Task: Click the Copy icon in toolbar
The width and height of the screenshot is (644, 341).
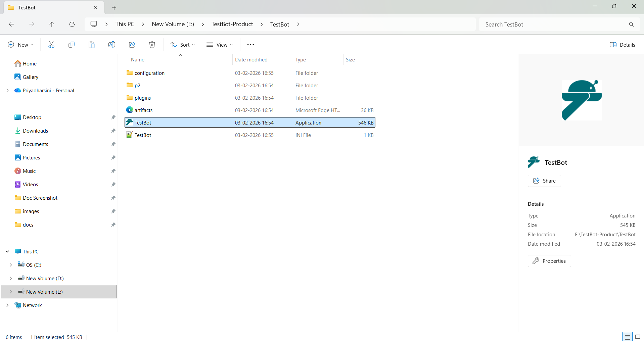Action: point(72,45)
